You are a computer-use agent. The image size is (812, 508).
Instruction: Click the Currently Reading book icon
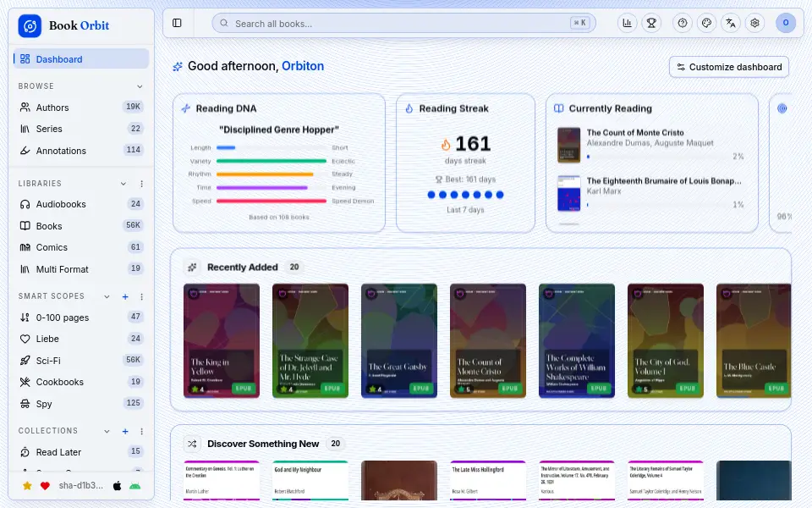pyautogui.click(x=559, y=108)
